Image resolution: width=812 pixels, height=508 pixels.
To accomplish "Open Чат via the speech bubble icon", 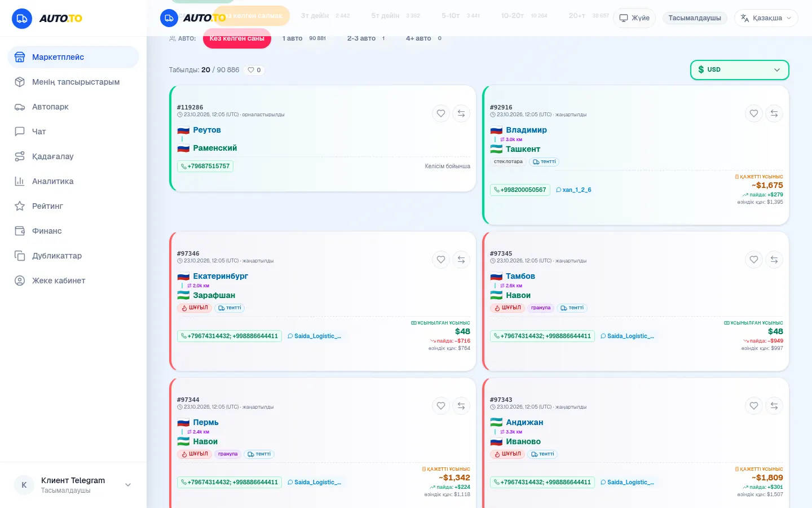I will 20,132.
